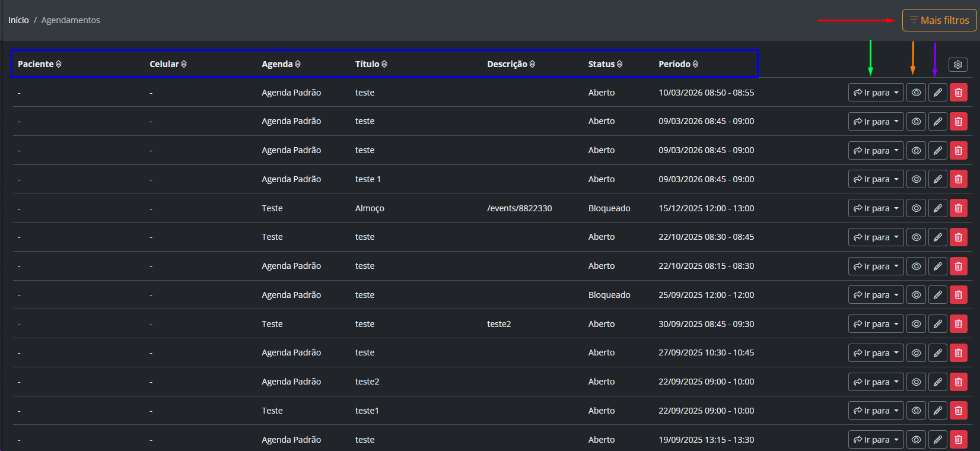Select the Agendamentos breadcrumb text
Viewport: 980px width, 451px height.
click(71, 20)
